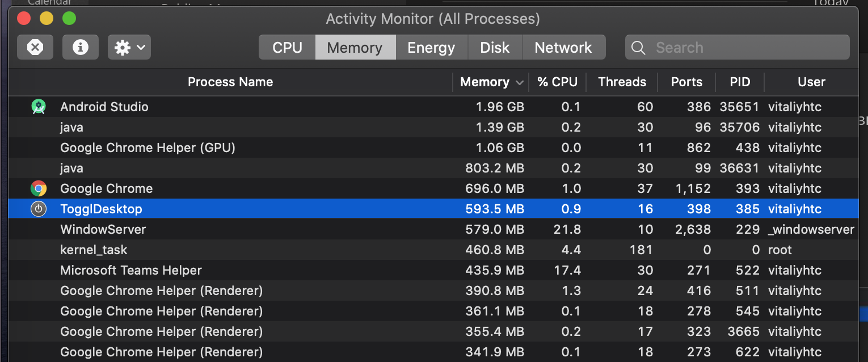Select the Network tab
Image resolution: width=868 pixels, height=362 pixels.
tap(563, 48)
